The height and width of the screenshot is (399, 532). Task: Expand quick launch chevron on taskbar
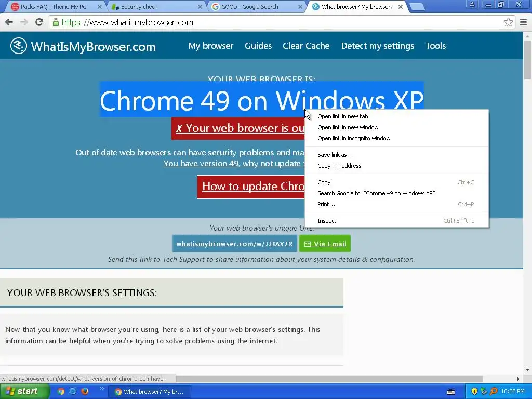point(102,389)
